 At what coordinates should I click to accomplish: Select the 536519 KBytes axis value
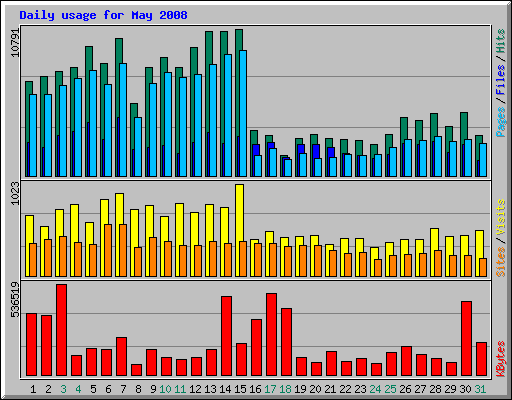coord(15,300)
